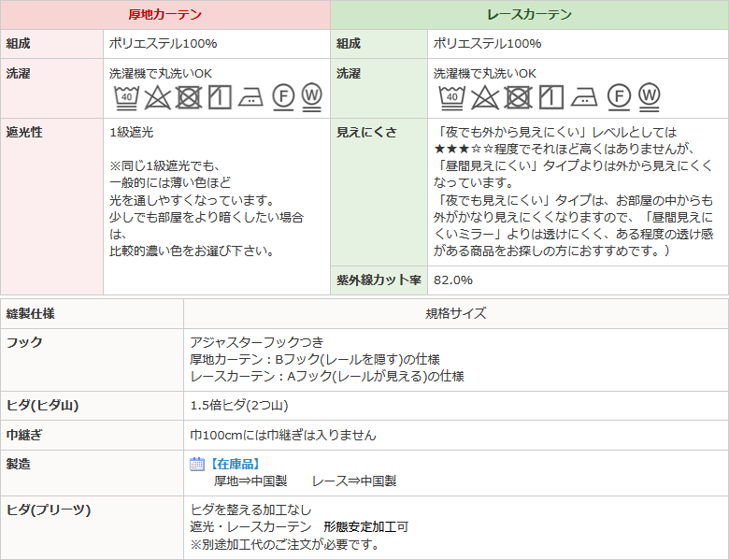The height and width of the screenshot is (560, 729).
Task: Click the 【在庫品】 link text
Action: click(233, 464)
